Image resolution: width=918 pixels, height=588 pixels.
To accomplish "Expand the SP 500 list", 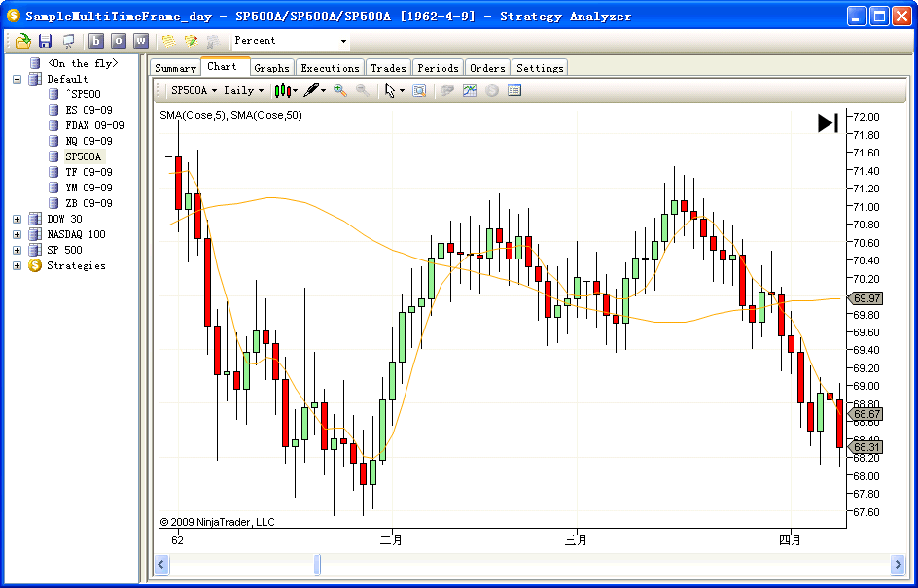I will coord(17,250).
